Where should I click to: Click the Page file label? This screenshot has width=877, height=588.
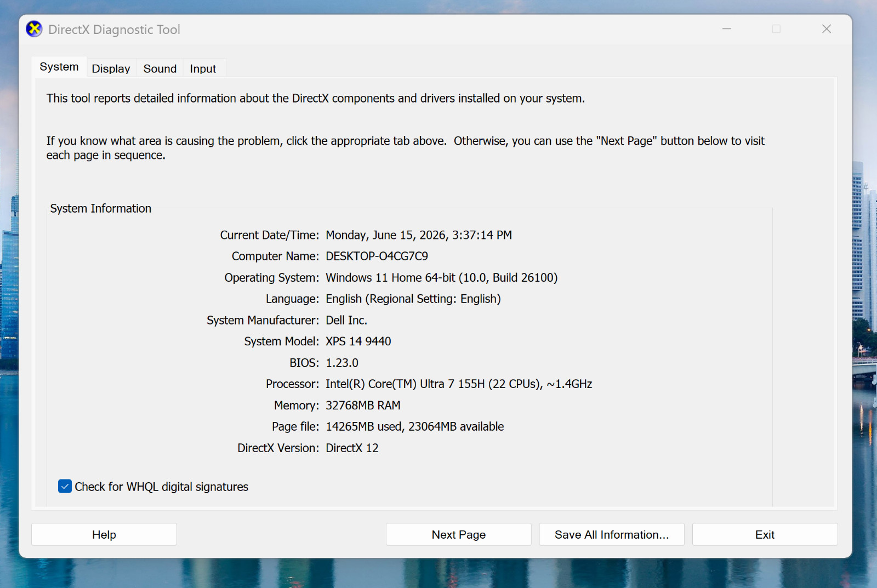295,426
